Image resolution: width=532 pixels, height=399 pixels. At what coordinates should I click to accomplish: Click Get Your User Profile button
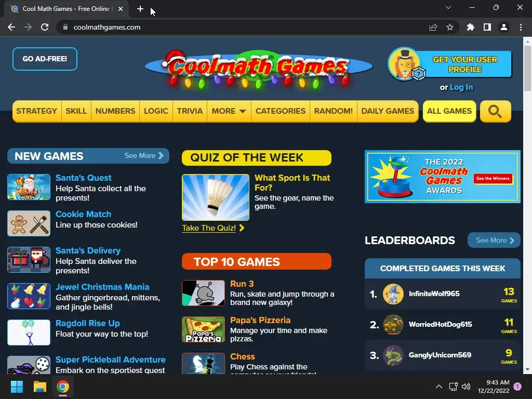pos(464,64)
